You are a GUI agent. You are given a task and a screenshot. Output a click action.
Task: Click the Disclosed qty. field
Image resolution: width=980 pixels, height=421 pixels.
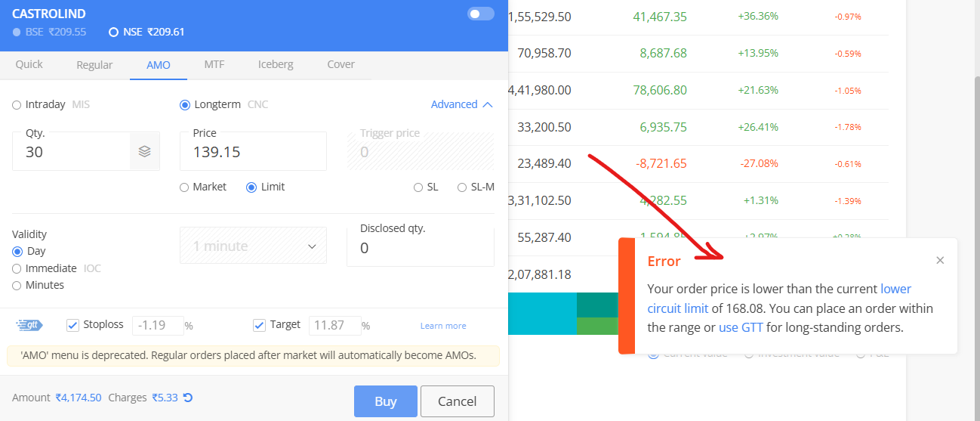tap(420, 247)
